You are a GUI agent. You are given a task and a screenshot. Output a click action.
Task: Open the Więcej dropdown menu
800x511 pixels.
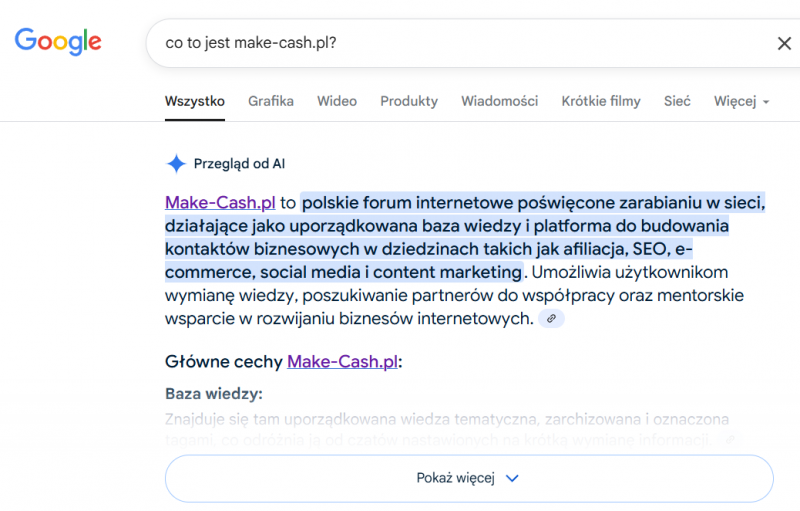(741, 101)
